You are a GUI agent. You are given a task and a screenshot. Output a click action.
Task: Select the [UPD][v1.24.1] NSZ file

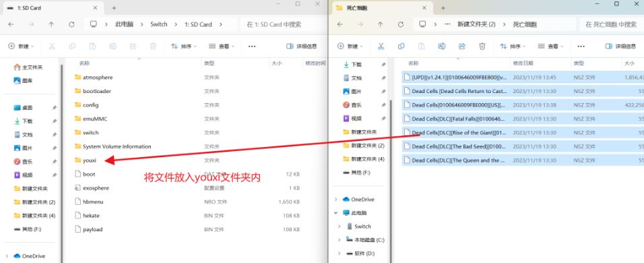click(523, 77)
